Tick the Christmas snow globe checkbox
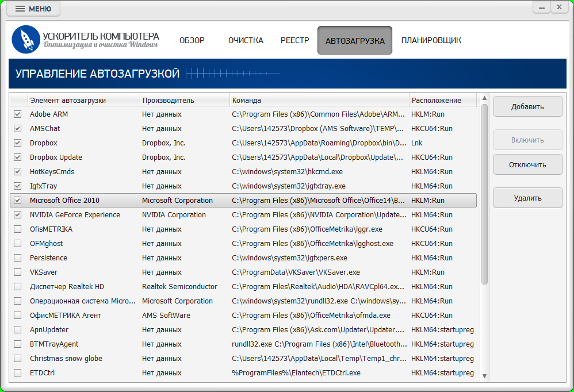 [18, 358]
